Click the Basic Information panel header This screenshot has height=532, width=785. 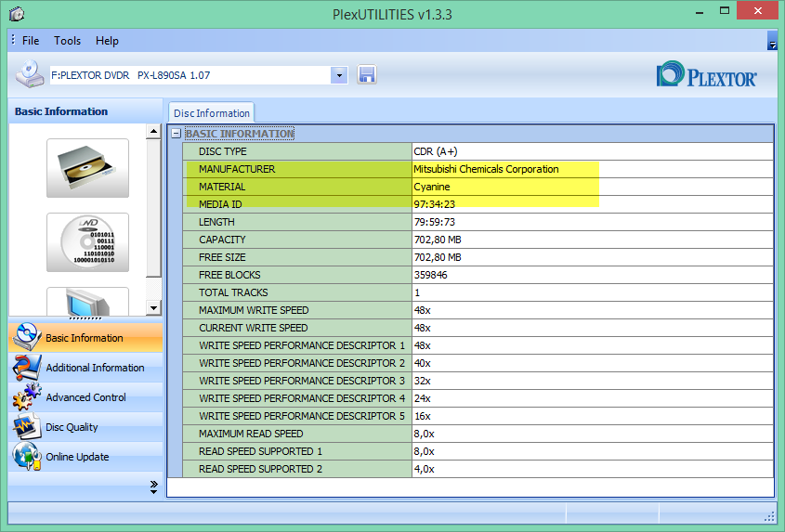click(85, 111)
